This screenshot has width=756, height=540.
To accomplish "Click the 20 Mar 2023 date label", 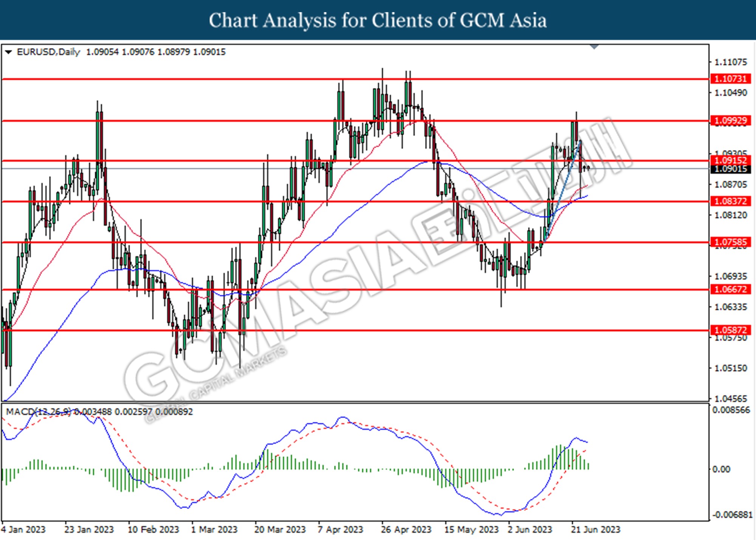I will pos(280,529).
